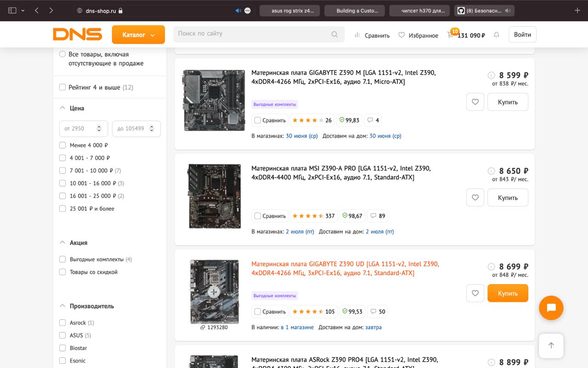Check 10 001 - 16 000 ₽ filter
This screenshot has width=588, height=368.
point(62,183)
